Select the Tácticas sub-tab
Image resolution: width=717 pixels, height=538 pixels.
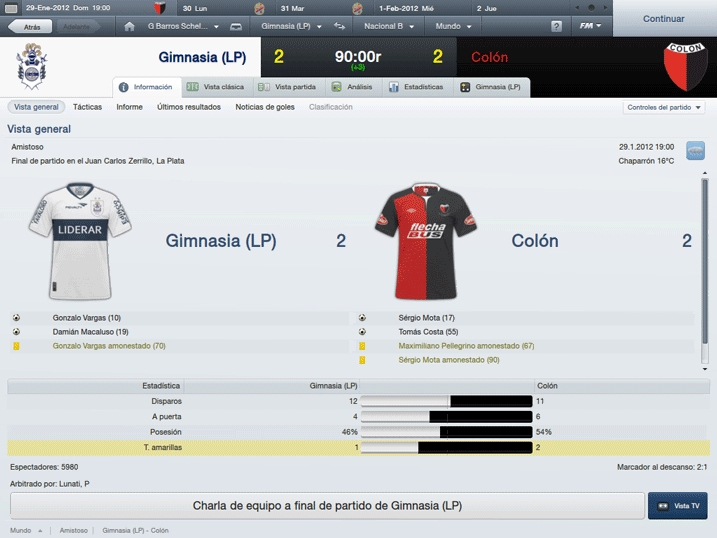[87, 107]
